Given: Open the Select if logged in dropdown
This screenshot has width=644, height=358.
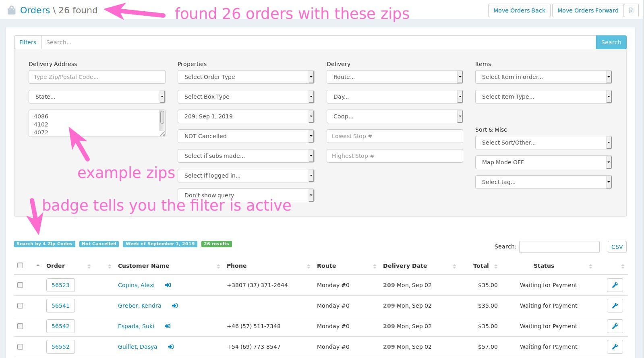Looking at the screenshot, I should point(246,176).
